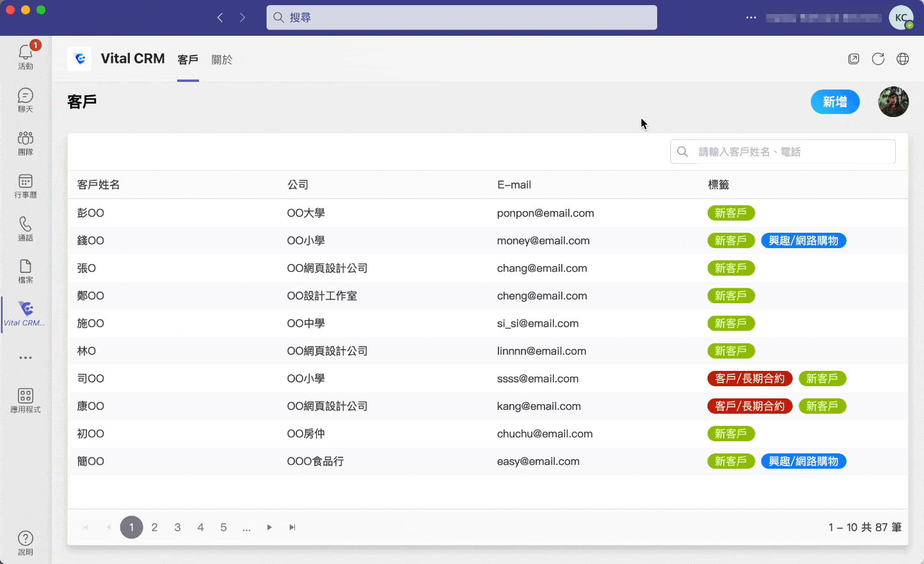Open the website globe icon

click(x=903, y=59)
